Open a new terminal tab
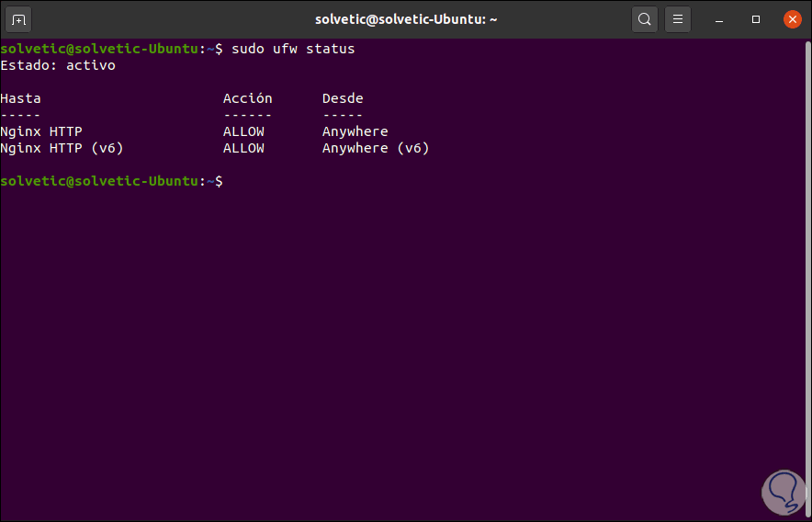 click(19, 18)
